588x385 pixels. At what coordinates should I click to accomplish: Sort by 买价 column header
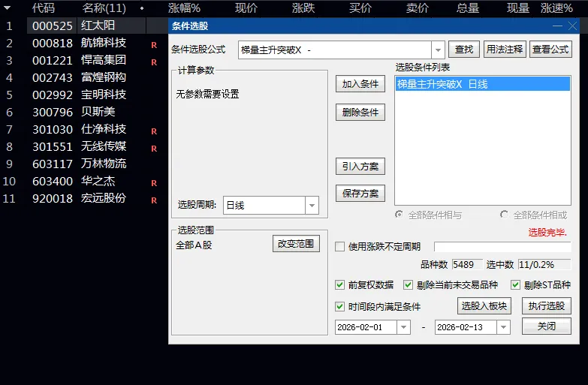coord(360,8)
